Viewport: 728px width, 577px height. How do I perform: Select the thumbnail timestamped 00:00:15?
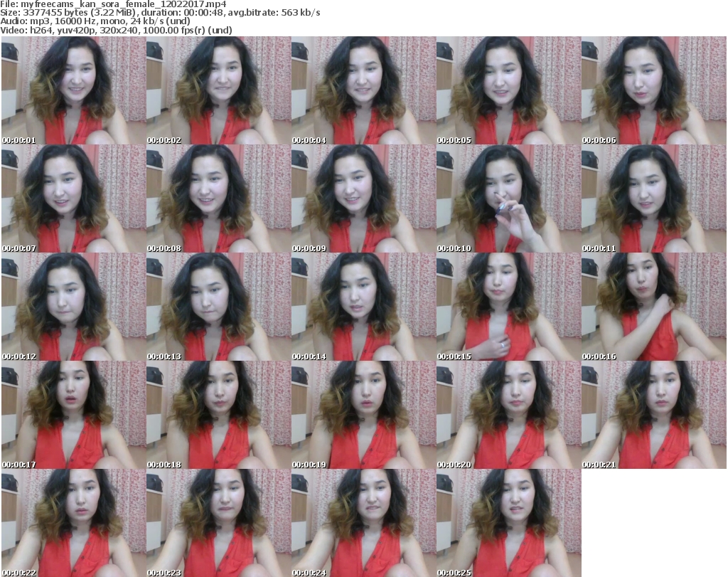click(x=509, y=307)
